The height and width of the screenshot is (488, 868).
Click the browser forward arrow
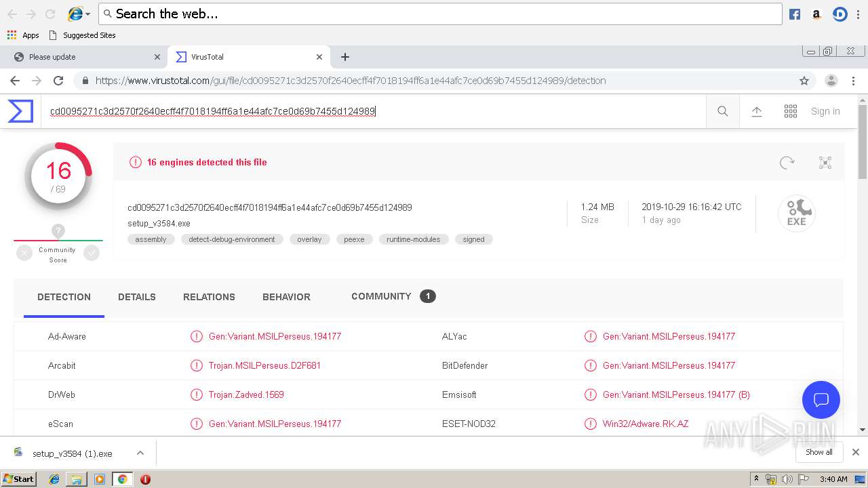(37, 81)
